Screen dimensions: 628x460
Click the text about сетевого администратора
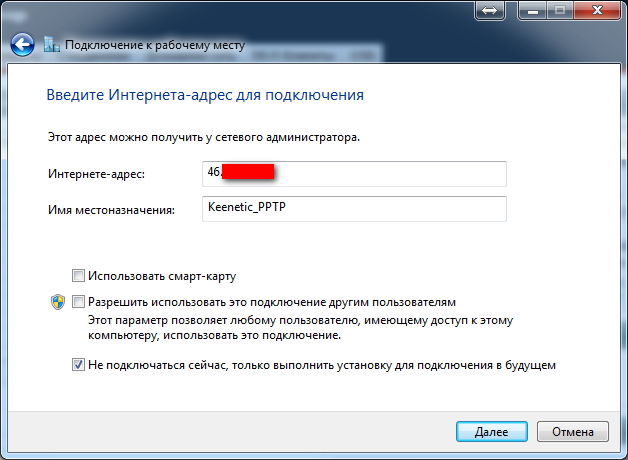(190, 135)
